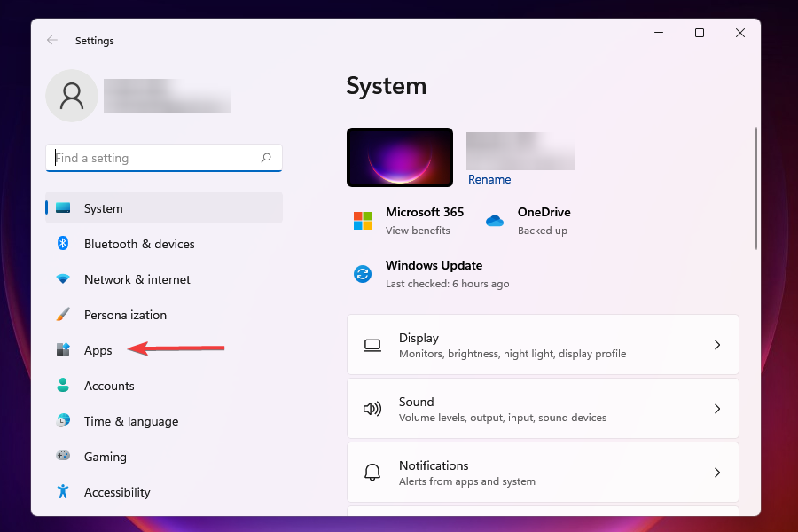Click the Sound speaker icon
The image size is (798, 532).
372,409
